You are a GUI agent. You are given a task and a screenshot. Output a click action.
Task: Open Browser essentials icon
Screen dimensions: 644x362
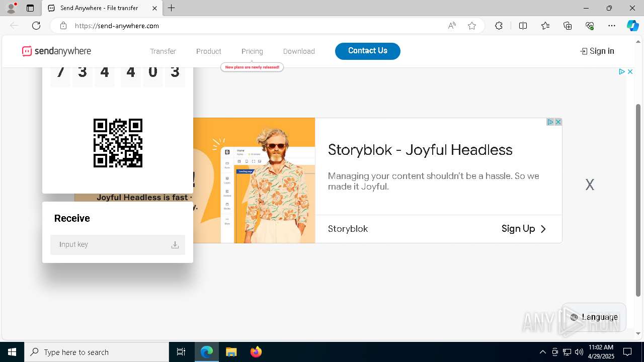tap(590, 26)
